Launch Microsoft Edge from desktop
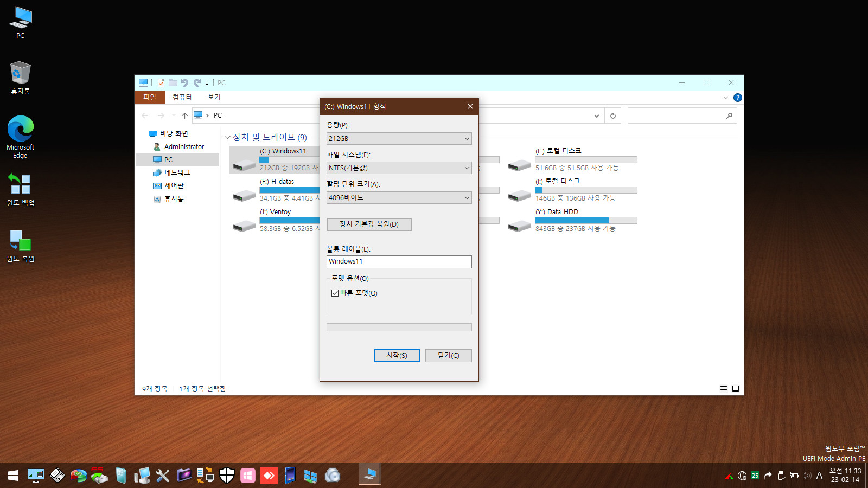868x488 pixels. 21,137
